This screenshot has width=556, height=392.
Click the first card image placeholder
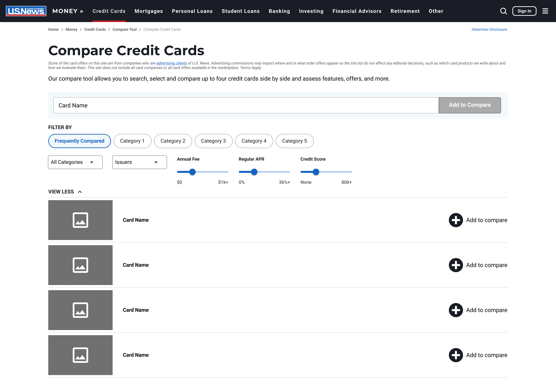point(80,220)
